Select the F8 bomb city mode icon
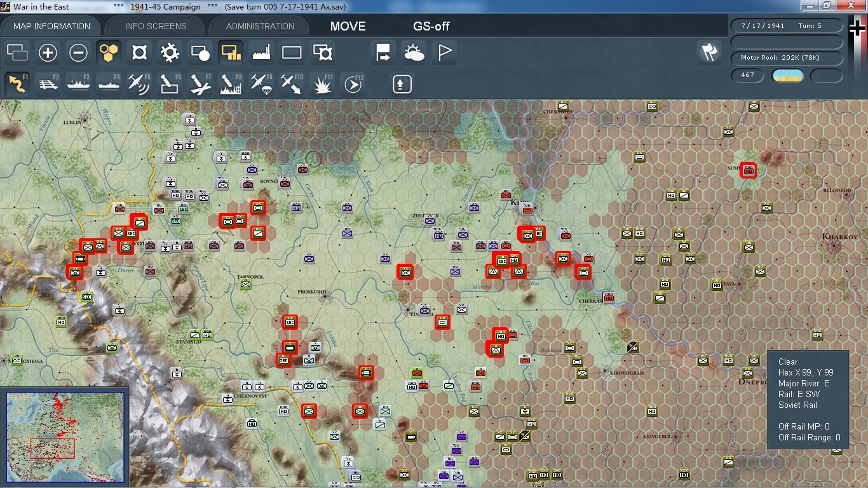This screenshot has height=488, width=868. coord(231,84)
